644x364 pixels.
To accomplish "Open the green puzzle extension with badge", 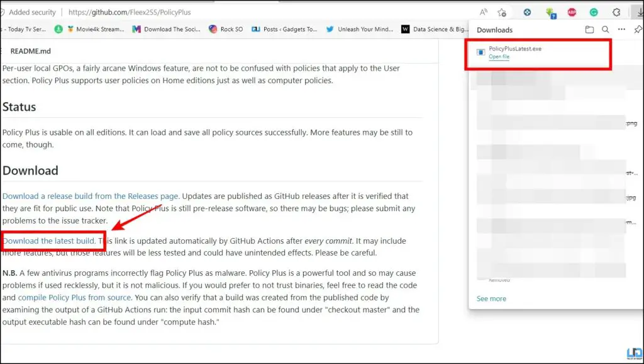I will 550,13.
